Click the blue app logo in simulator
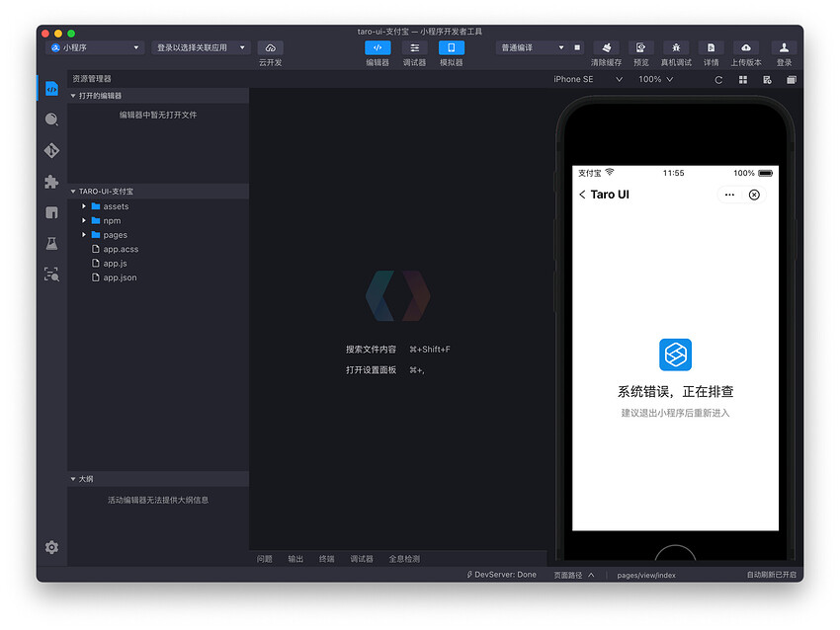Viewport: 840px width, 630px height. pos(675,354)
